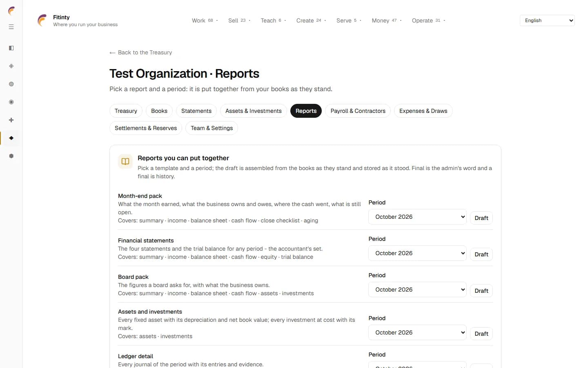Screen dimensions: 588x368
Task: Click the plus sidebar icon
Action: [x=11, y=120]
